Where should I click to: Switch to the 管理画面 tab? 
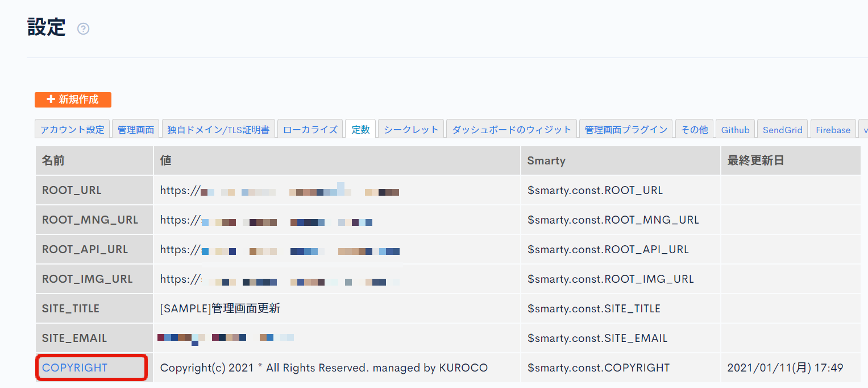(136, 129)
